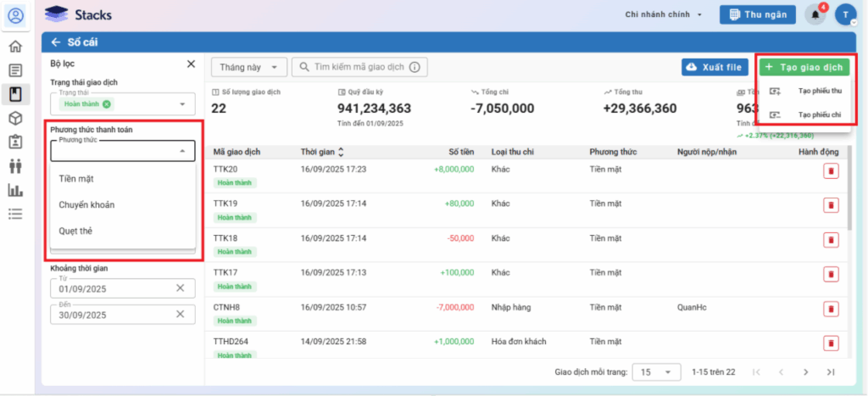Choose Chuyển khoản payment method option
Image resolution: width=868 pixels, height=396 pixels.
click(x=86, y=204)
